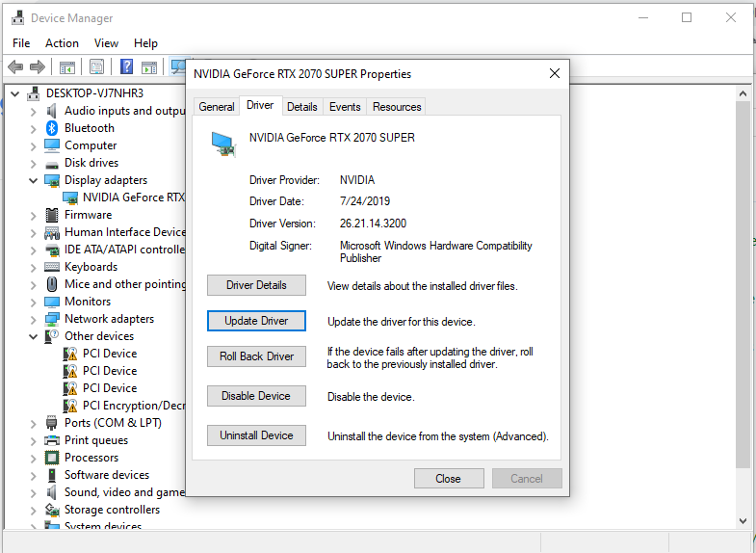Click the Disk drives icon
Viewport: 756px width, 553px height.
click(x=52, y=164)
